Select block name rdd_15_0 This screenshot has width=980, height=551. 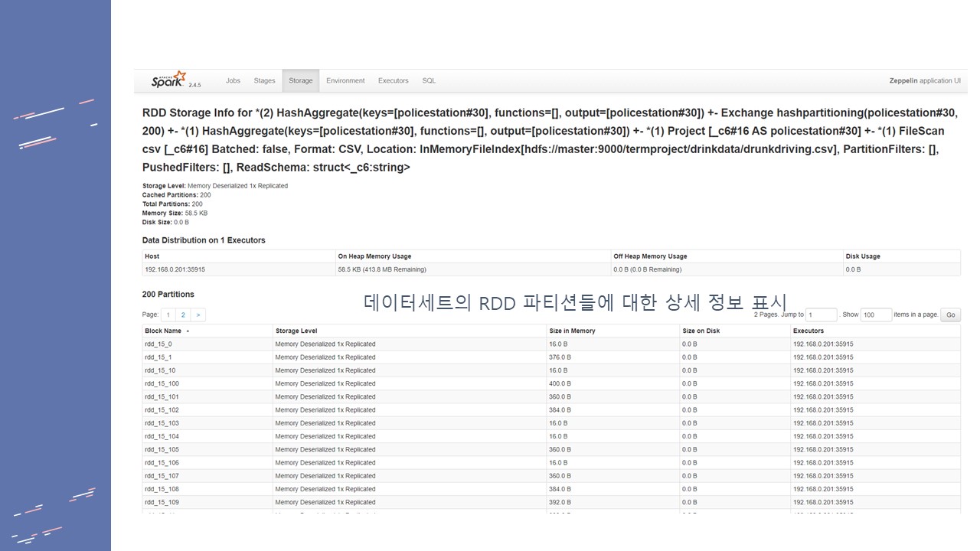(158, 344)
